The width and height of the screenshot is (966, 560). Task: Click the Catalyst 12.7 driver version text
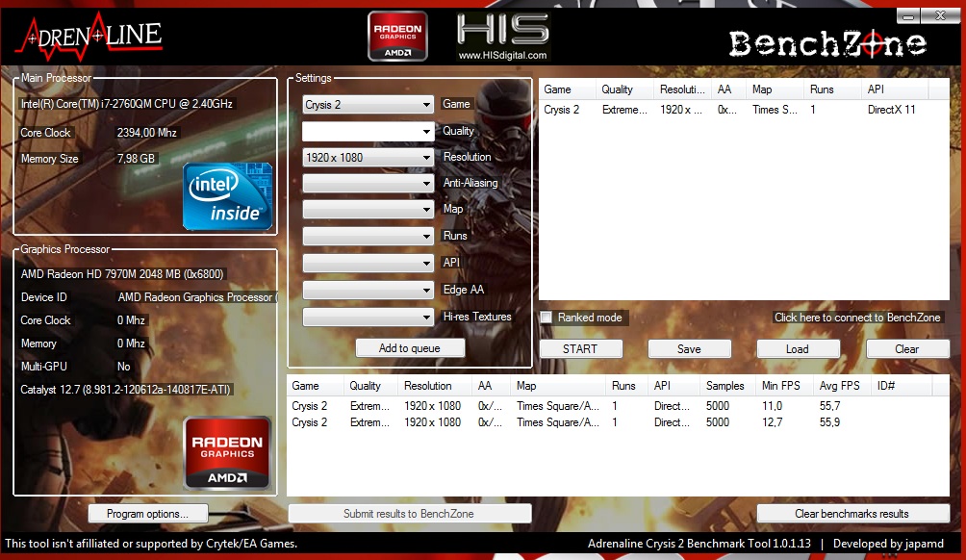pos(126,390)
